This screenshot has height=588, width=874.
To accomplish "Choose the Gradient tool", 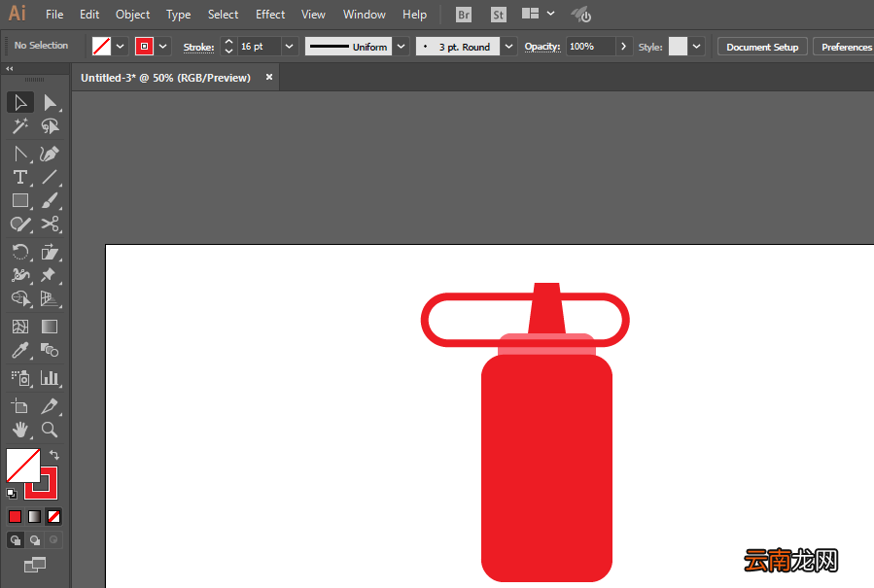I will point(50,327).
